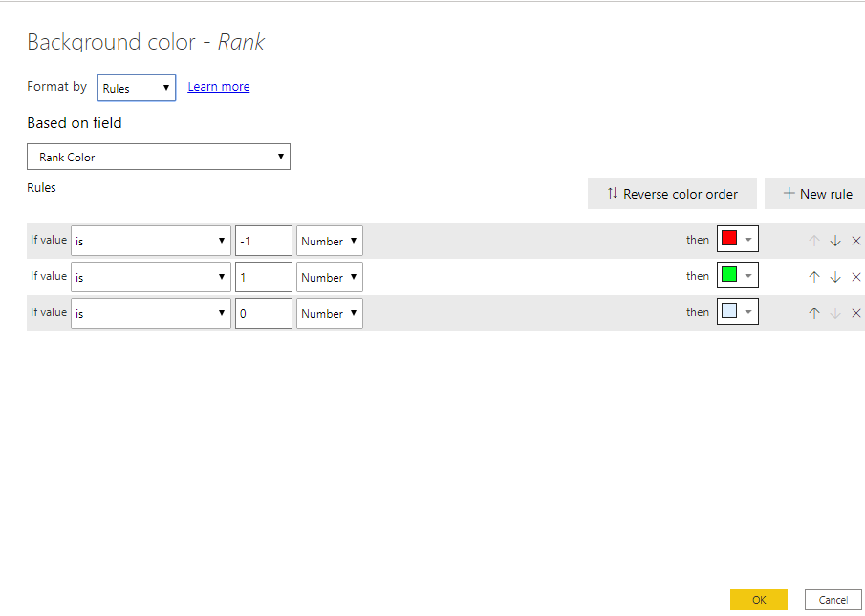The width and height of the screenshot is (865, 616).
Task: Click the Learn more link
Action: coord(219,87)
